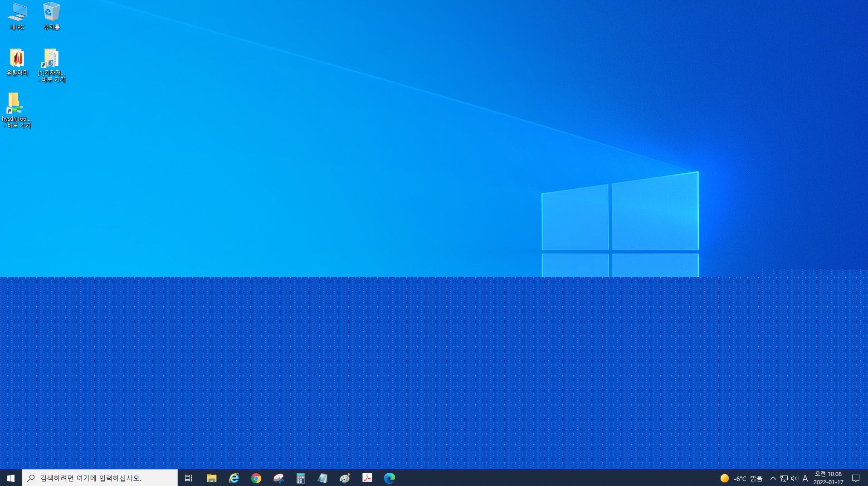
Task: Launch Adobe Acrobat Reader from taskbar
Action: coord(367,478)
